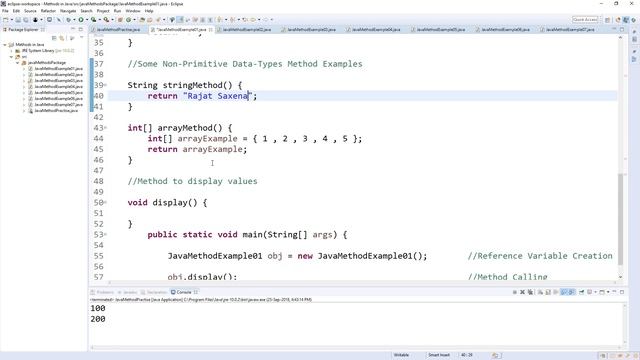Maximize the Console view
This screenshot has height=360, width=640.
pyautogui.click(x=622, y=292)
